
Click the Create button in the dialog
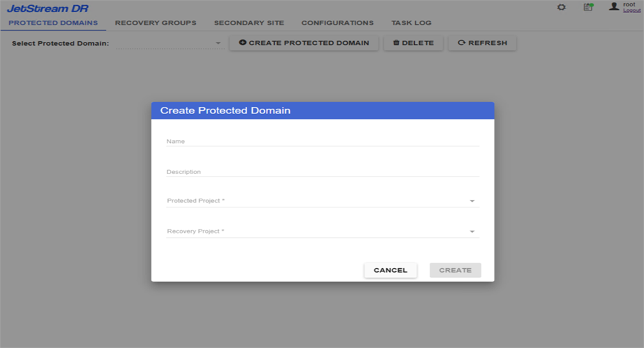(455, 270)
